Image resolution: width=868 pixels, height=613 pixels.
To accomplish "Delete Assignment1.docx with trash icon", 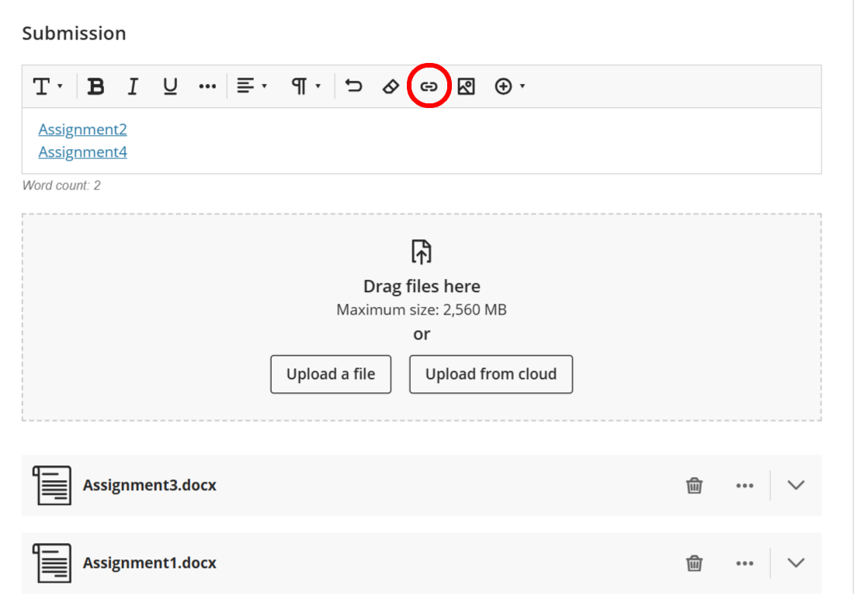I will [x=694, y=563].
